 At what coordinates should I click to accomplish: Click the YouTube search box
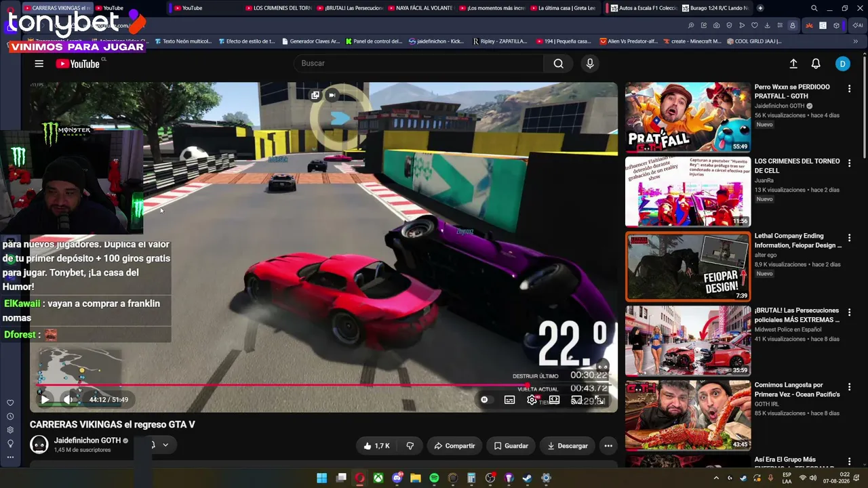tap(418, 63)
